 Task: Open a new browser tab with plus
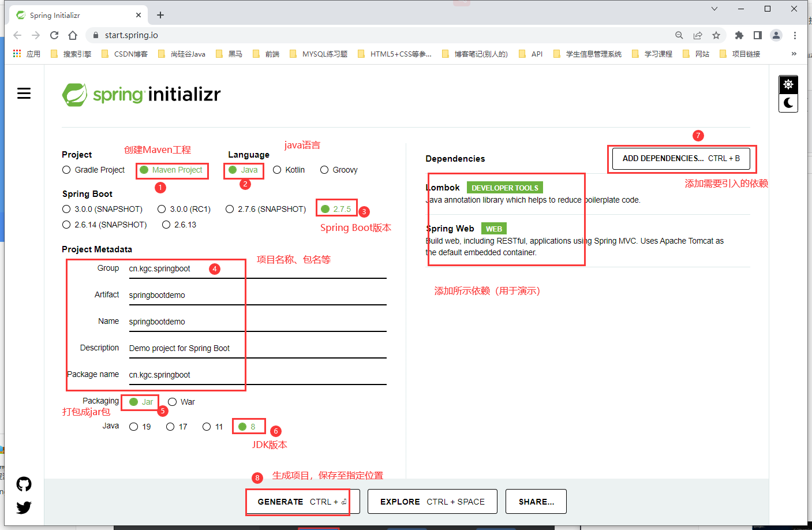[160, 15]
